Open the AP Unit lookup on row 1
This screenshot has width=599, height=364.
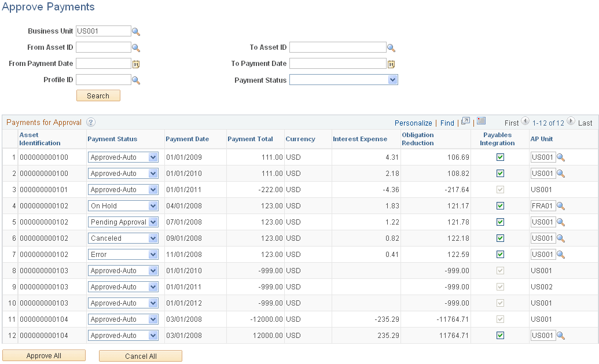[560, 157]
